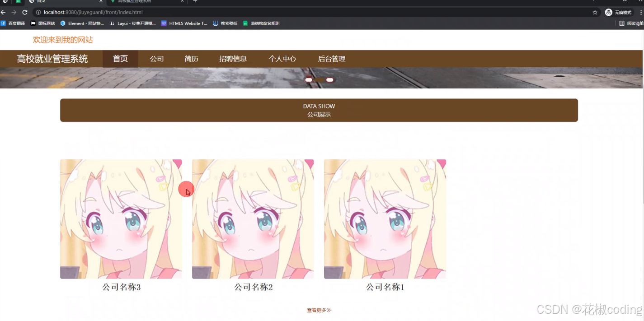Open the Chrome three-dot menu
This screenshot has height=321, width=644.
point(640,12)
